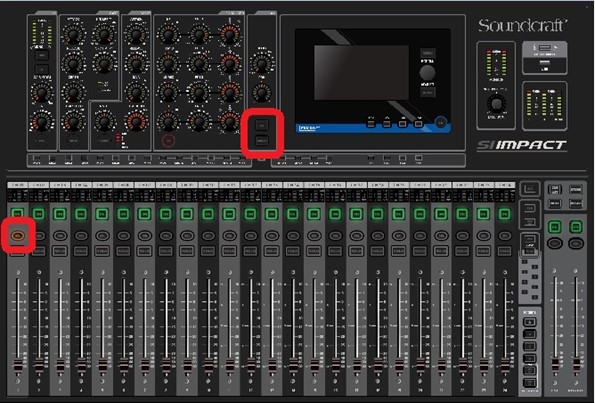Click the scribble strip label above channel 1
This screenshot has height=403, width=595.
click(17, 185)
